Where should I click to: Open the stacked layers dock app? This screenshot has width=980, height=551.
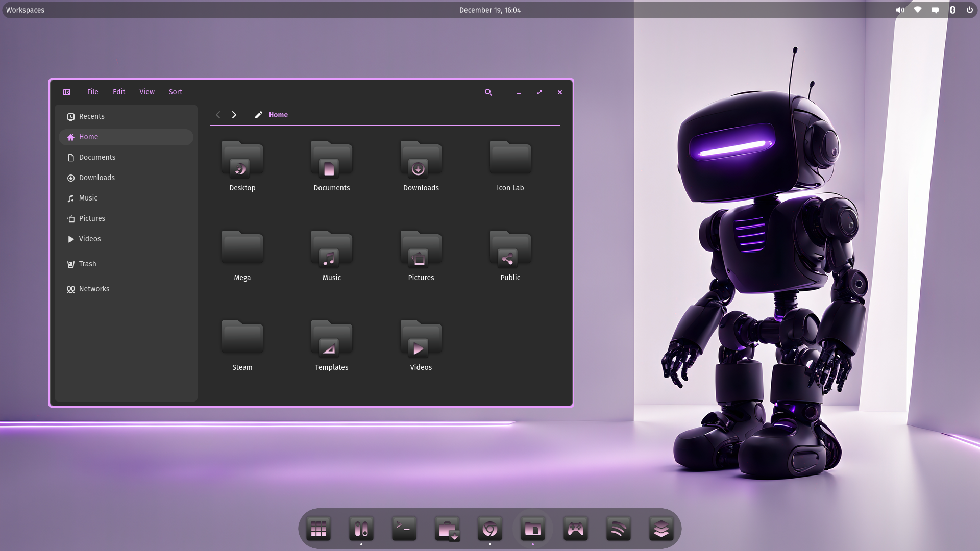click(x=661, y=529)
